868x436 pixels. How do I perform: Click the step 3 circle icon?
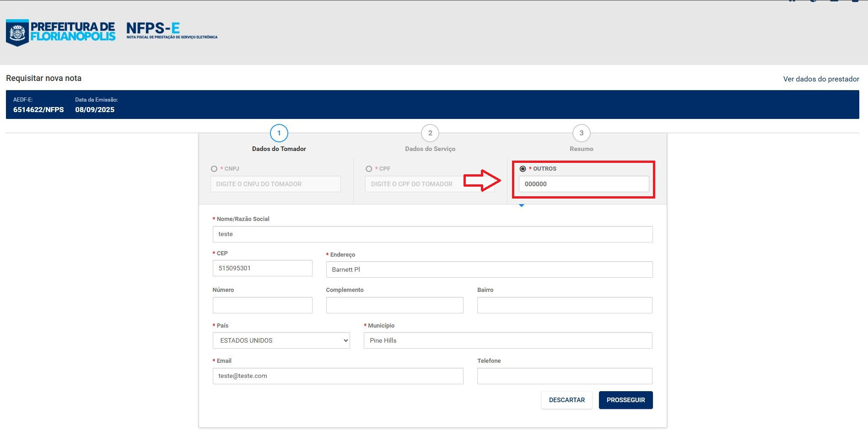[x=581, y=133]
